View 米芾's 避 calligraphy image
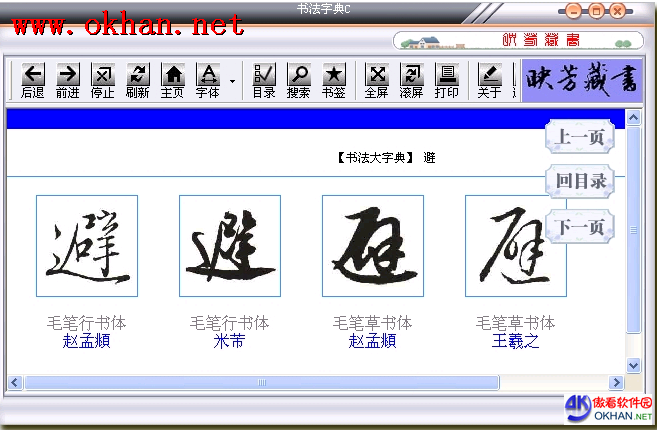The height and width of the screenshot is (430, 657). (230, 246)
